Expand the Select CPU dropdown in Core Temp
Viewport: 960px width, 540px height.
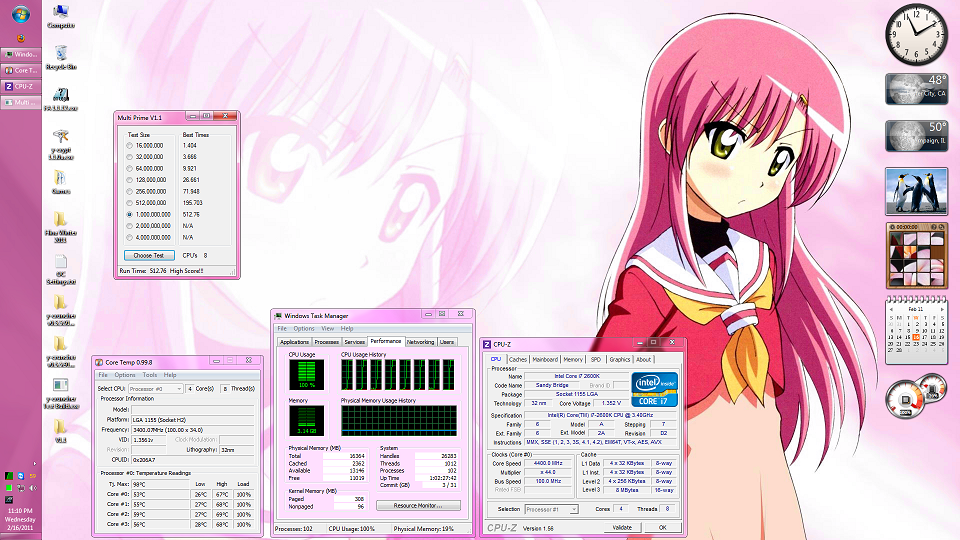coord(156,388)
